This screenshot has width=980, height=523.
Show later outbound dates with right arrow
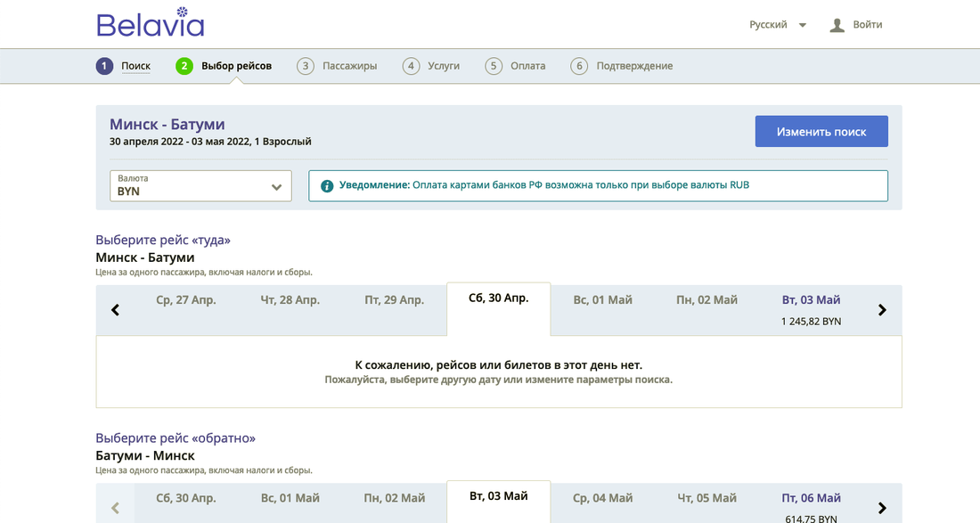[x=882, y=310]
